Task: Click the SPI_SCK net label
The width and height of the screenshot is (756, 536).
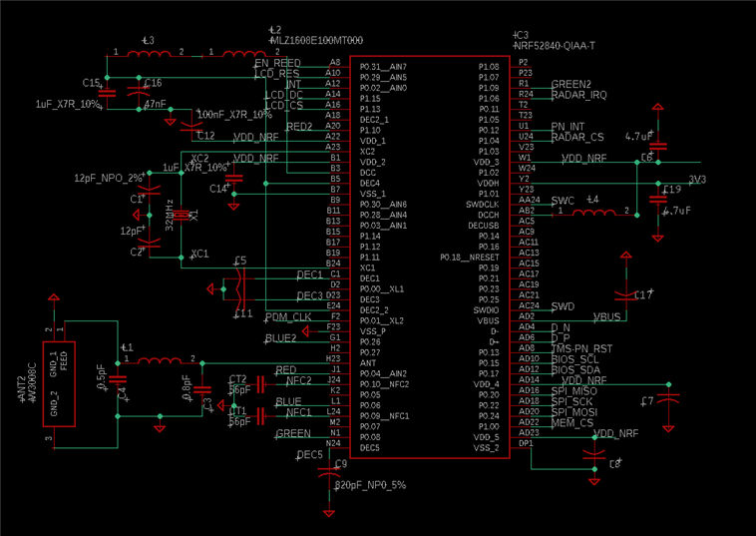Action: coord(572,401)
